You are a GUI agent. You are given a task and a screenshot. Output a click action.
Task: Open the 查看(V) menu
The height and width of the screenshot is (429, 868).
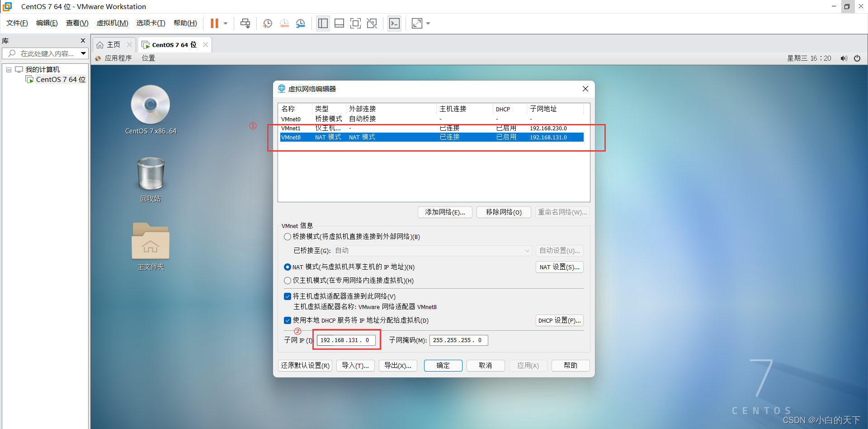[x=77, y=23]
